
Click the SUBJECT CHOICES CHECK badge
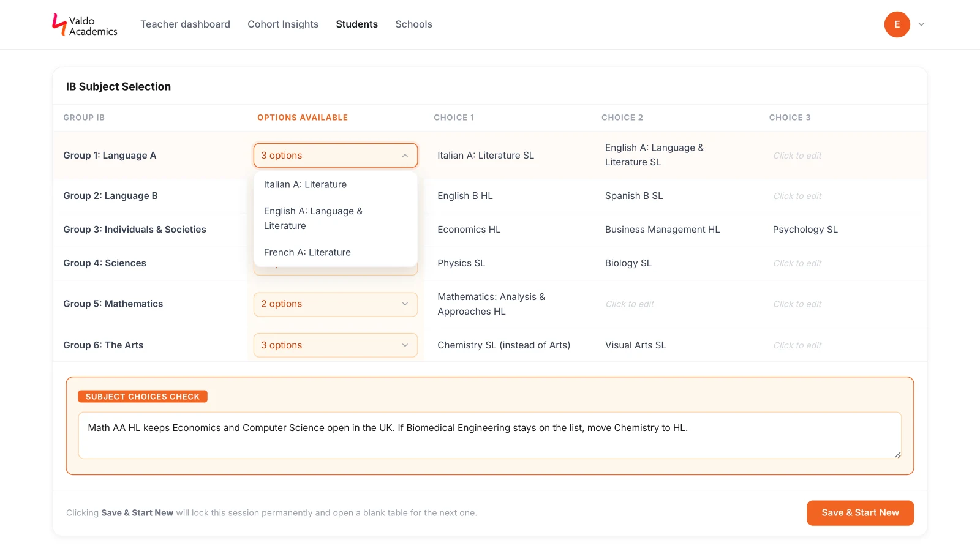pos(143,397)
